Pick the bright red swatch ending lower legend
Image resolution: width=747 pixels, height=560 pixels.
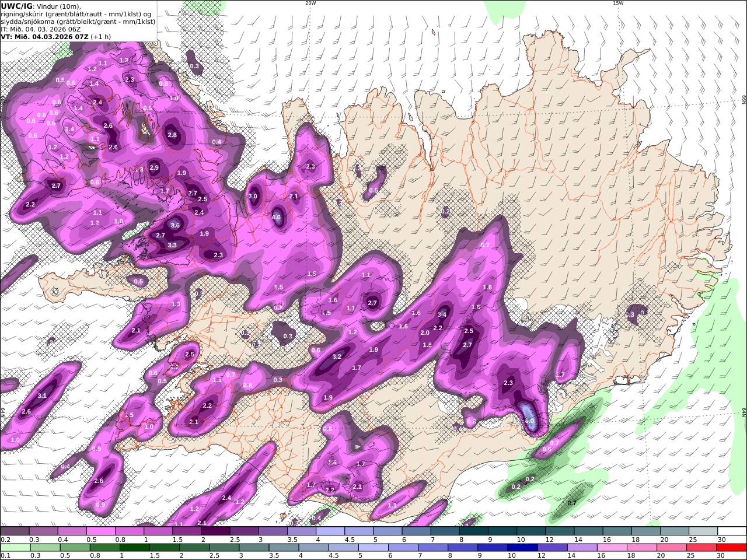pyautogui.click(x=732, y=548)
